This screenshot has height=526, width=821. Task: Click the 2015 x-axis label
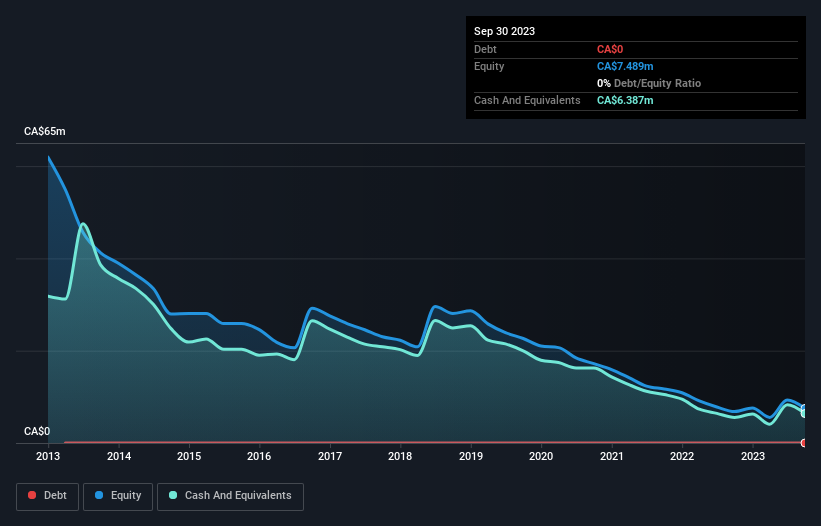(189, 456)
